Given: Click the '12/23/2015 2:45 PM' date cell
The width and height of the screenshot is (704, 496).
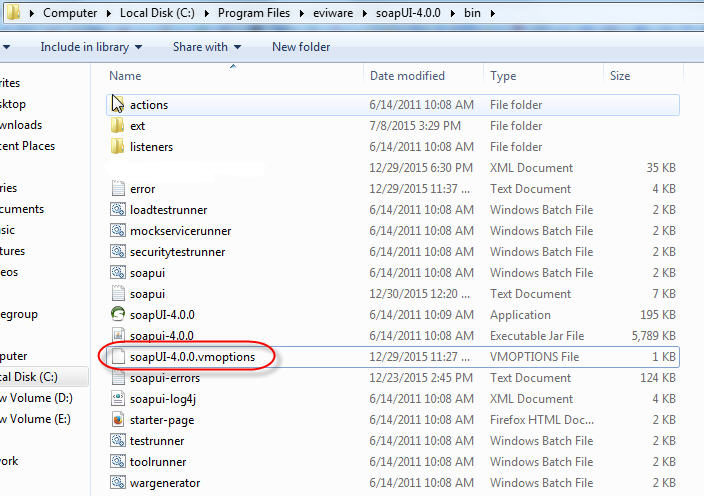Looking at the screenshot, I should [421, 378].
